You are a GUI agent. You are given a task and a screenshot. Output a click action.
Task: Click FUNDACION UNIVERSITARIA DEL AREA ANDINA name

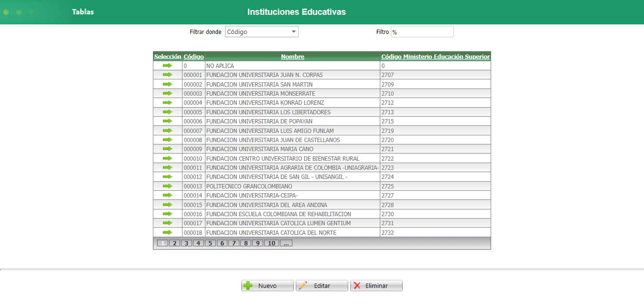coord(267,205)
